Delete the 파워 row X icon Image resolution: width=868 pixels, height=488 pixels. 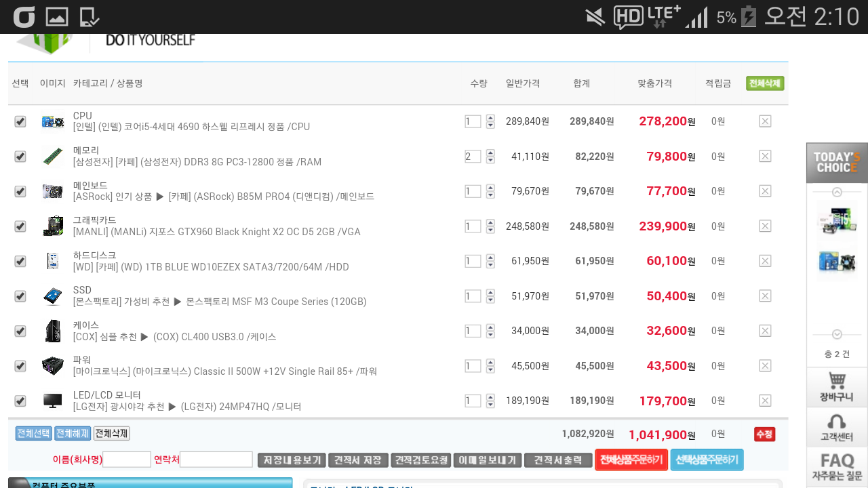coord(765,365)
